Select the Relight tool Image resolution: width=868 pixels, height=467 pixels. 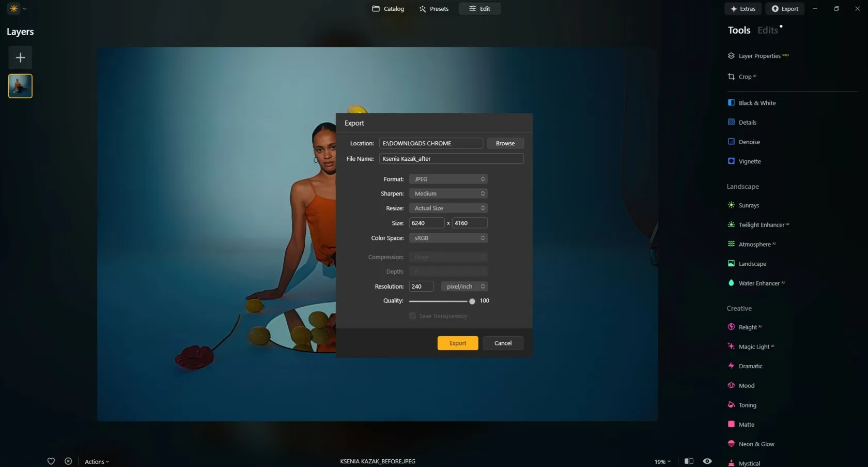[x=747, y=327]
